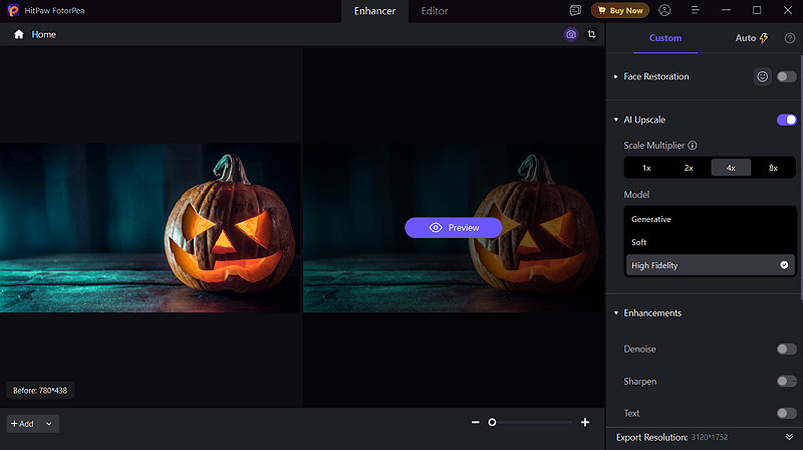Open the user account icon
This screenshot has height=450, width=803.
664,10
